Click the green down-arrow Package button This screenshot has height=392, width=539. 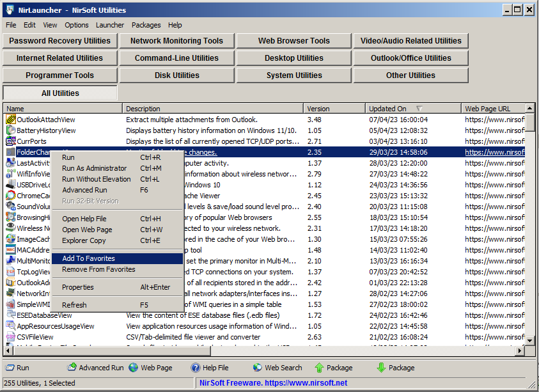[396, 368]
